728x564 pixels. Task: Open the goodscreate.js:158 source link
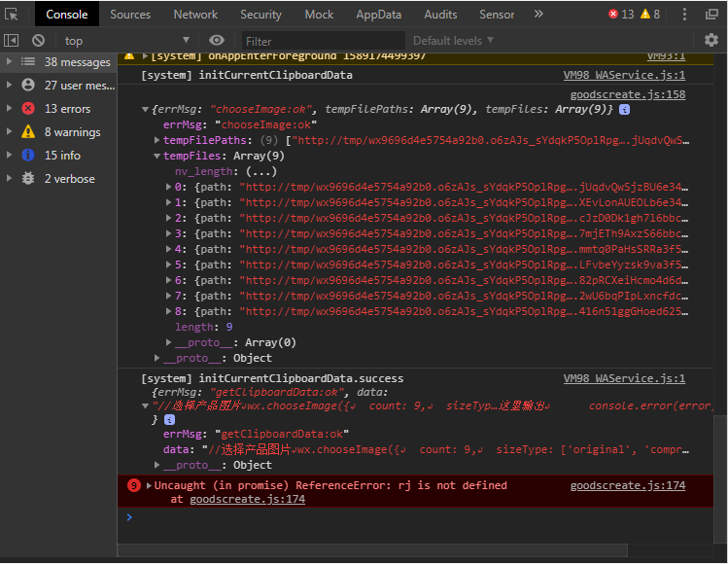pyautogui.click(x=628, y=94)
